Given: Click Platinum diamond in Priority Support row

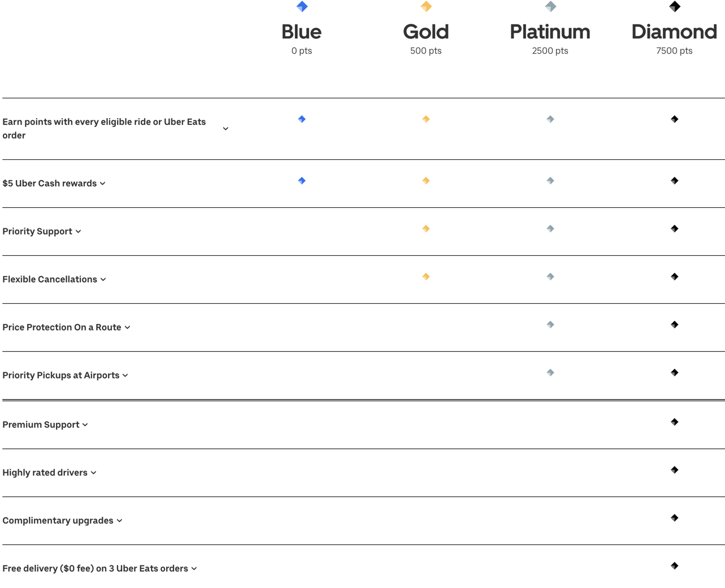Looking at the screenshot, I should 550,229.
